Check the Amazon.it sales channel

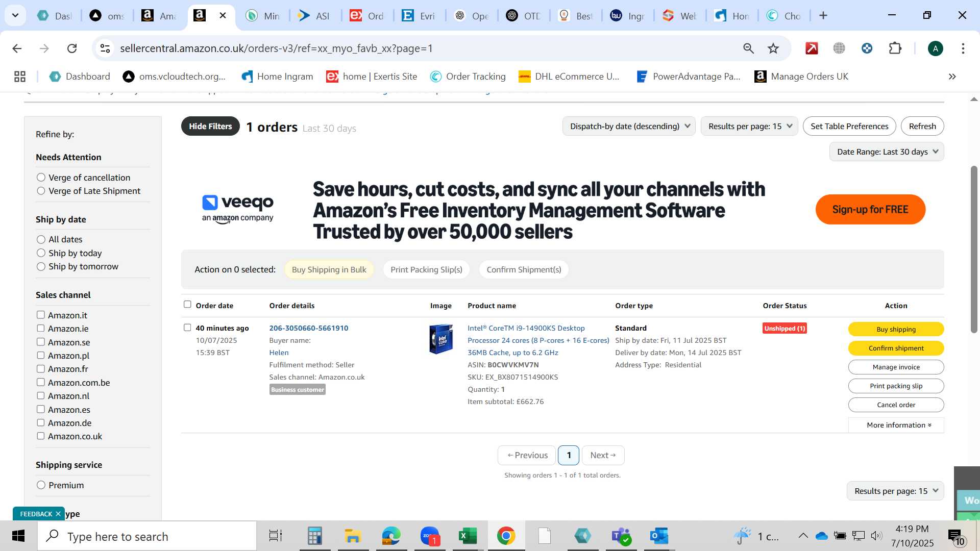[x=41, y=315]
